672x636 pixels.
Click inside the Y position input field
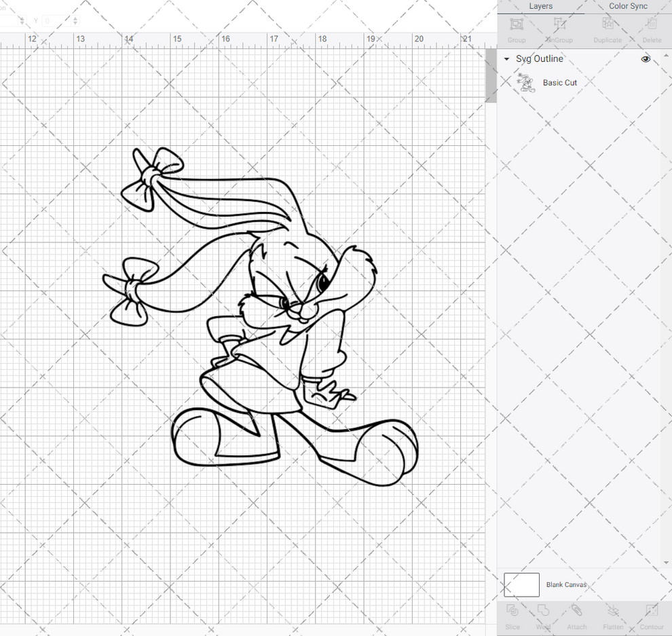point(54,21)
